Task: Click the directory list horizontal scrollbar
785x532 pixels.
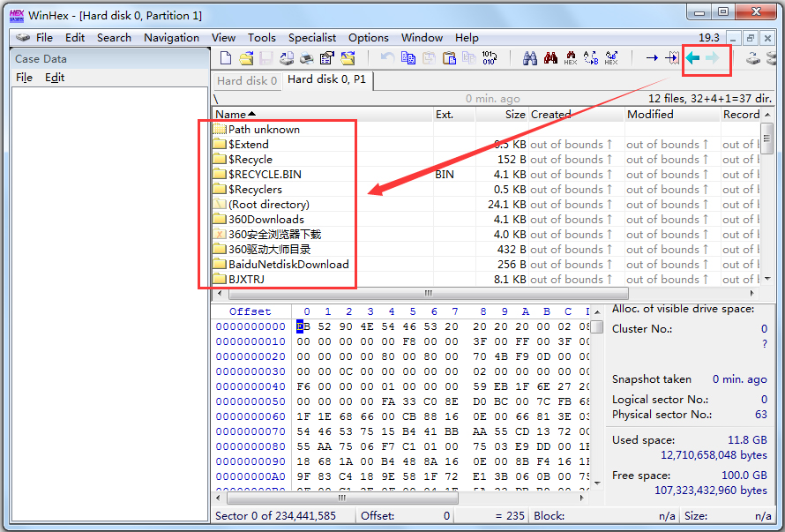Action: pyautogui.click(x=429, y=293)
